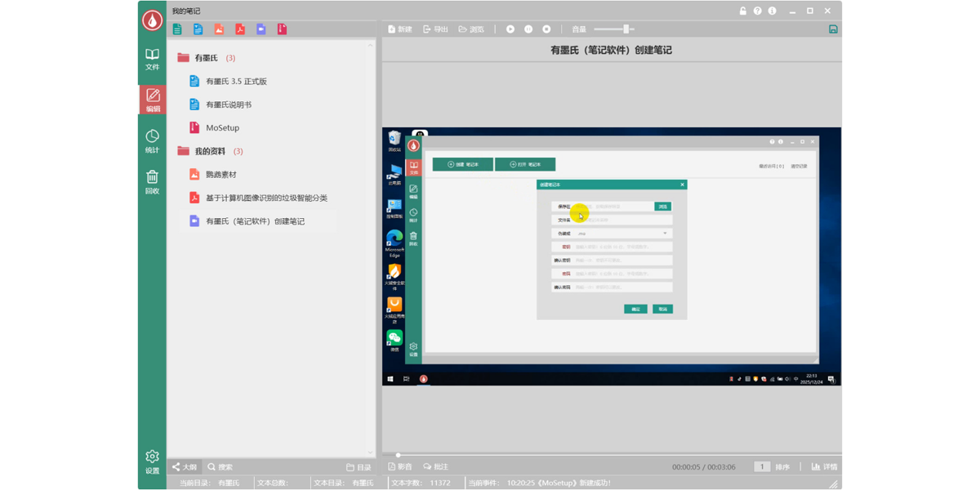Image resolution: width=980 pixels, height=490 pixels.
Task: Click the orange image icon in note toolbar
Action: 219,29
